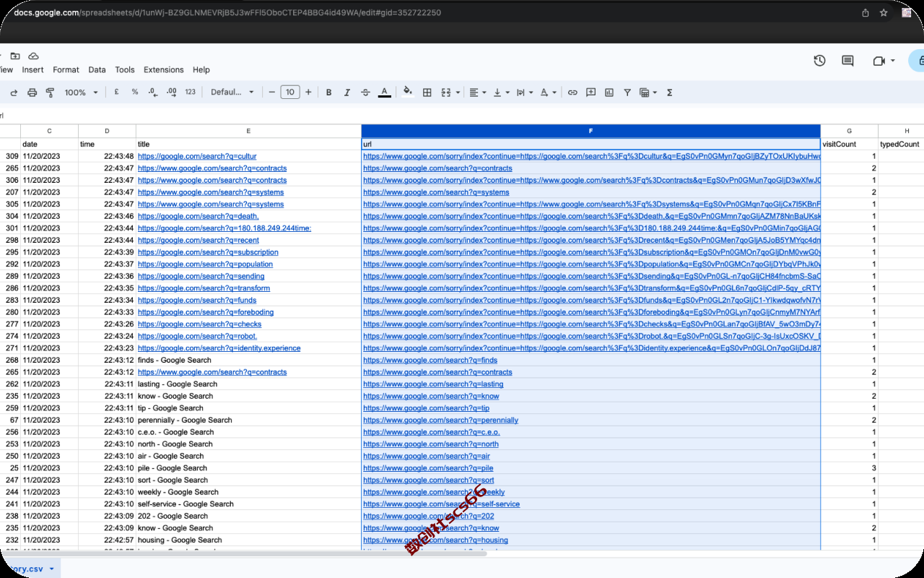Toggle strikethrough formatting
Screen dimensions: 924x578
(365, 92)
